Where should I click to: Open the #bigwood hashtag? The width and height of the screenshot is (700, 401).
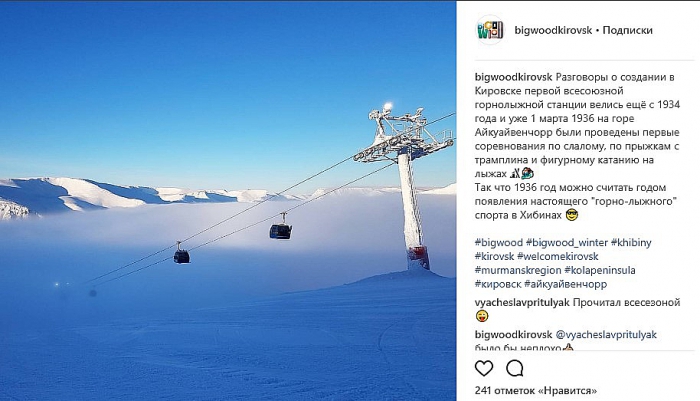499,242
